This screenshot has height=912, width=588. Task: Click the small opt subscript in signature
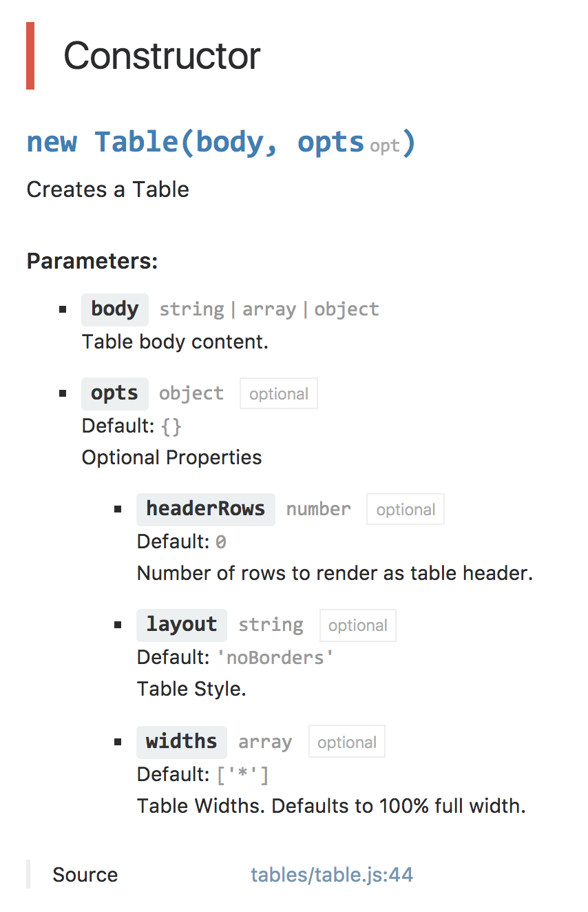click(x=384, y=147)
